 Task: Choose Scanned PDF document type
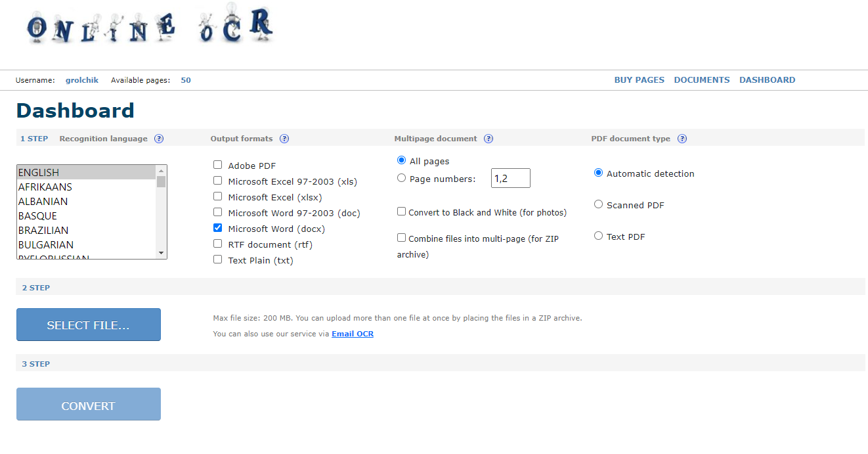coord(598,204)
